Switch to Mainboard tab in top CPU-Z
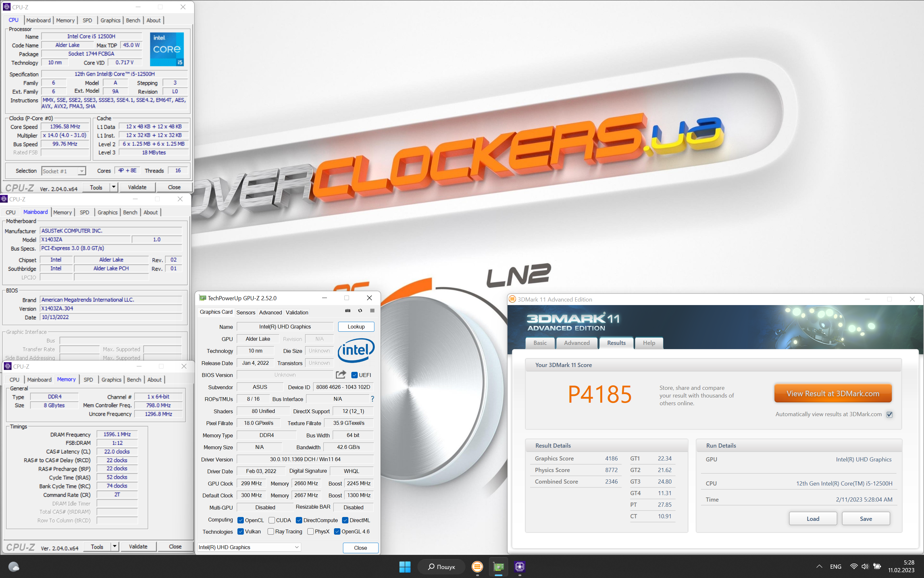 (x=38, y=20)
